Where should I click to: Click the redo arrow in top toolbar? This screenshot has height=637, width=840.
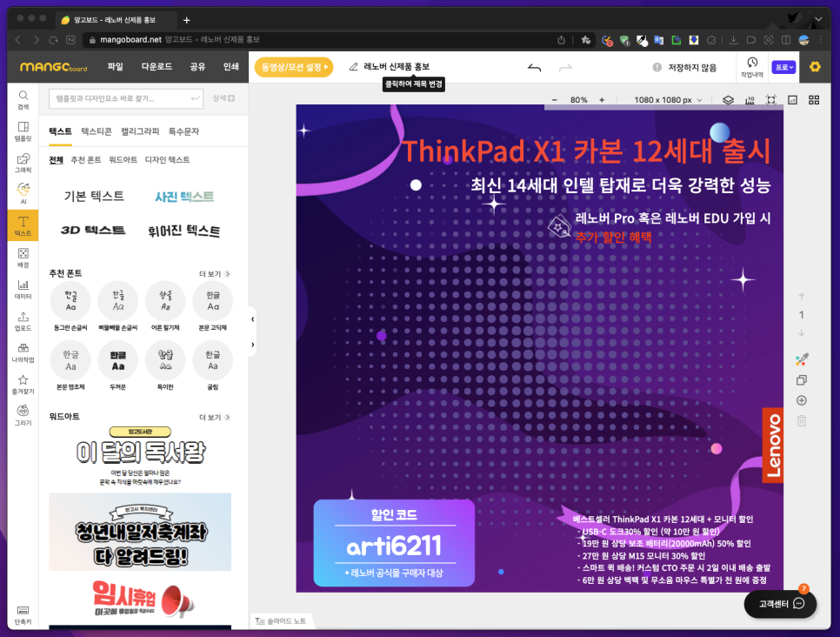point(565,67)
